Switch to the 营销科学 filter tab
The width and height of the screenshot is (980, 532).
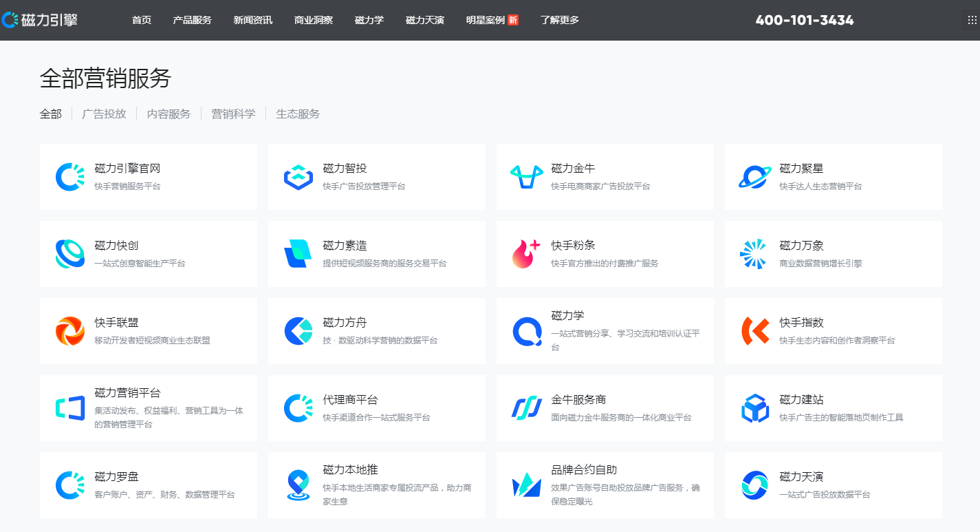coord(234,114)
